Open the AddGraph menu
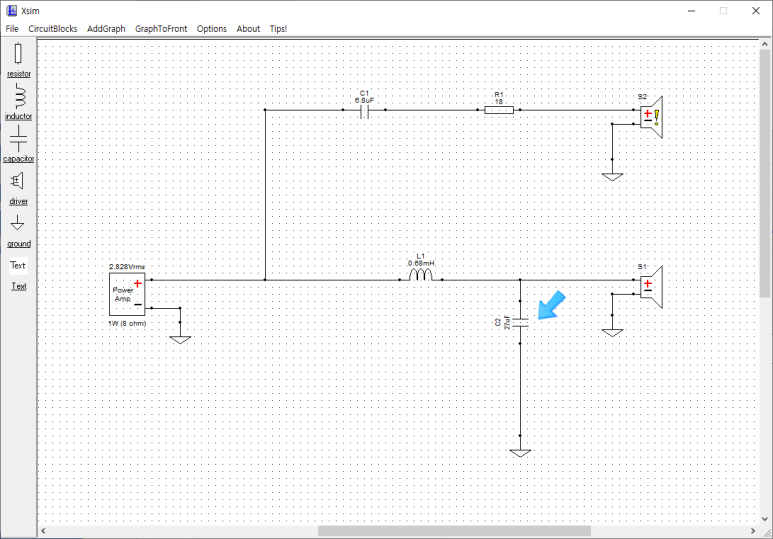This screenshot has height=539, width=773. [106, 29]
